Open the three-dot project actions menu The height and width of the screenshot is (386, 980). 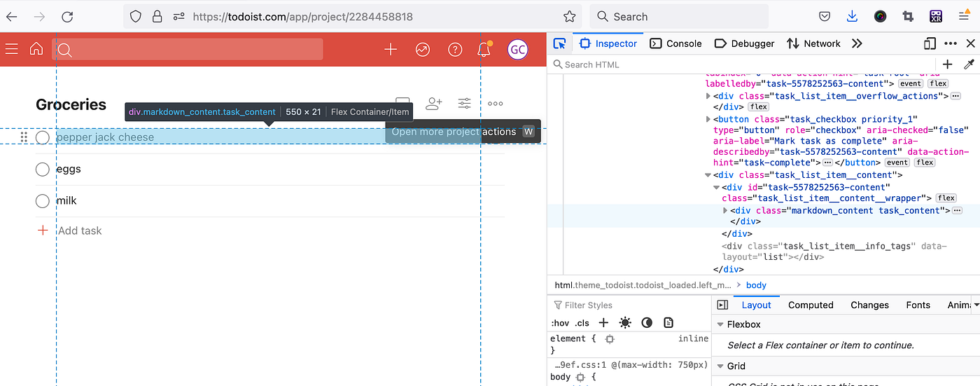496,104
